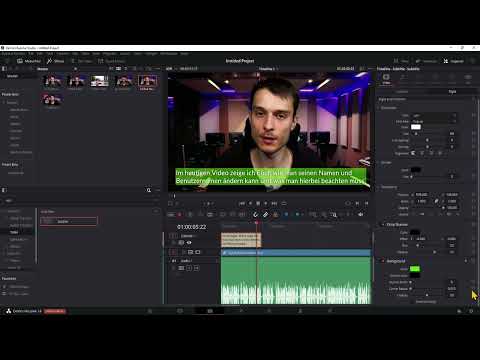Open the Workspace menu

pyautogui.click(x=169, y=53)
